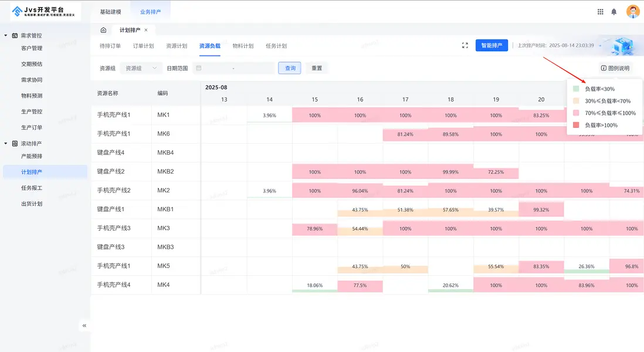Click the 26.36% cell in MK5 row
Viewport: 644px width, 352px height.
[x=587, y=266]
